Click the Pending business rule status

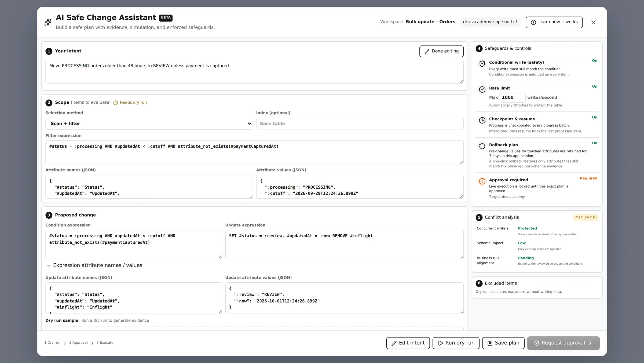tap(526, 258)
